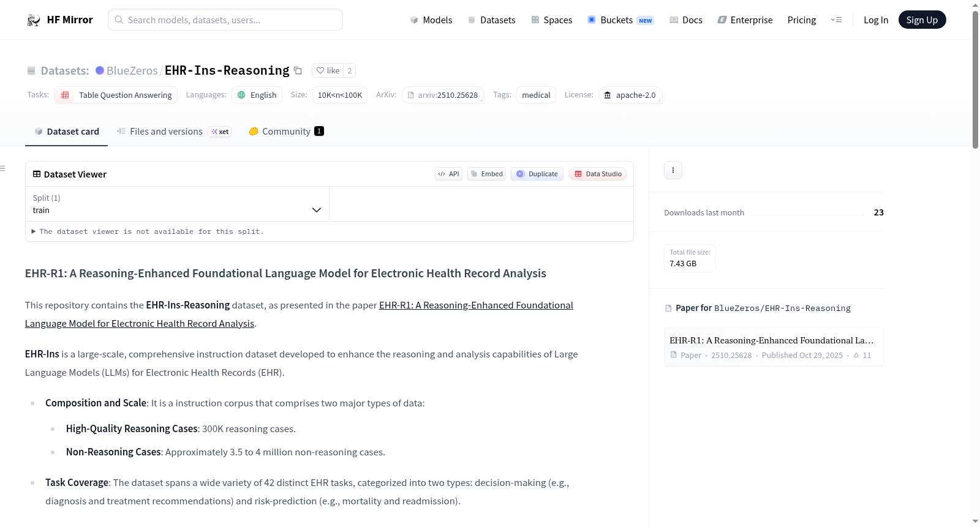Open Docs in the navigation bar
980x527 pixels.
coord(685,20)
